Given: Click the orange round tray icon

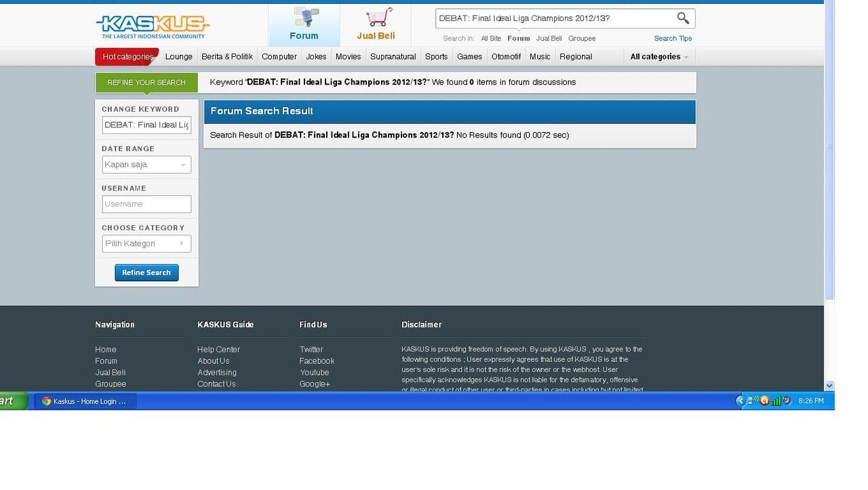Looking at the screenshot, I should click(x=764, y=401).
